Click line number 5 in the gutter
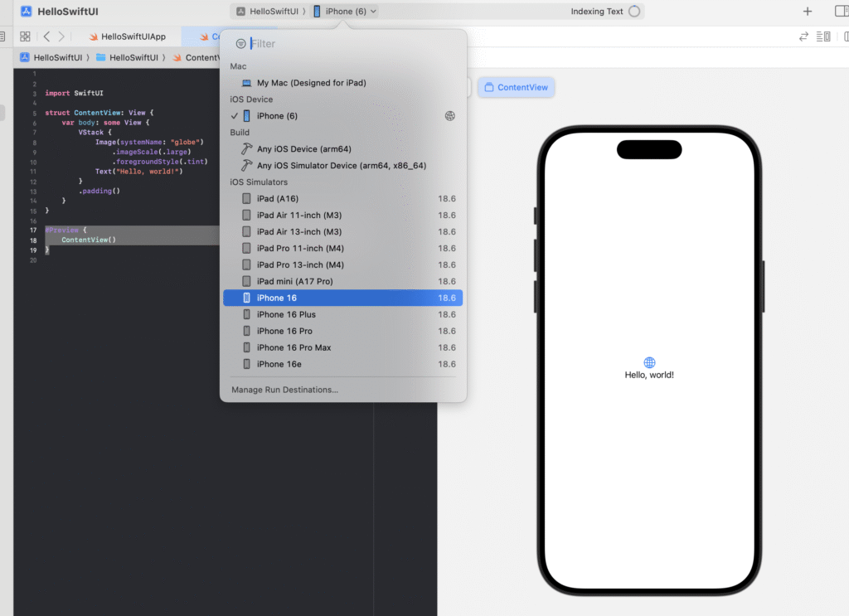849x616 pixels. (x=34, y=113)
